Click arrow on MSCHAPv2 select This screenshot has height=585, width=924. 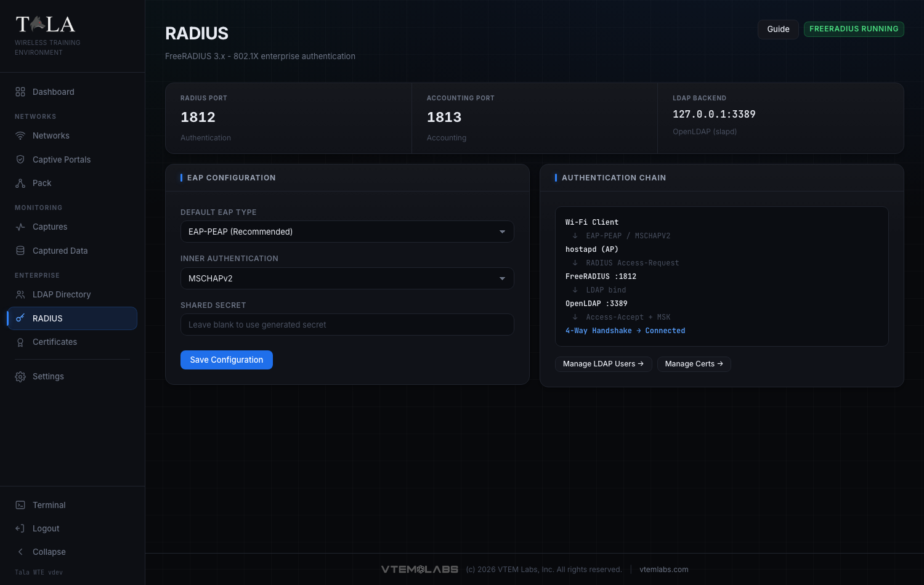pyautogui.click(x=502, y=278)
